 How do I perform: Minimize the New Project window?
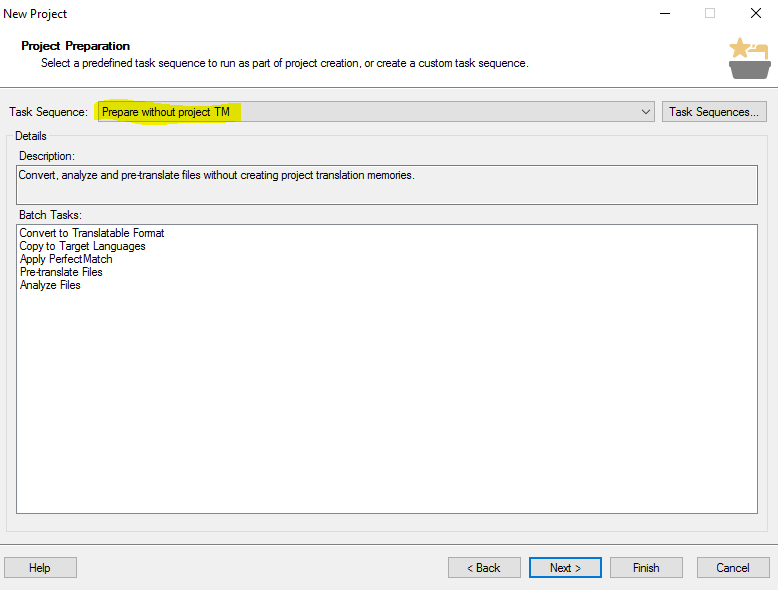(x=665, y=13)
